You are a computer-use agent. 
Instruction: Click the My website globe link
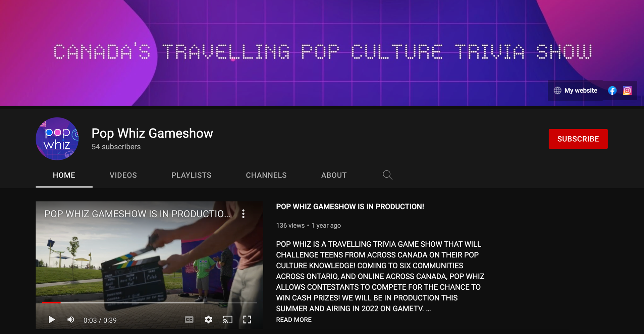click(x=576, y=91)
